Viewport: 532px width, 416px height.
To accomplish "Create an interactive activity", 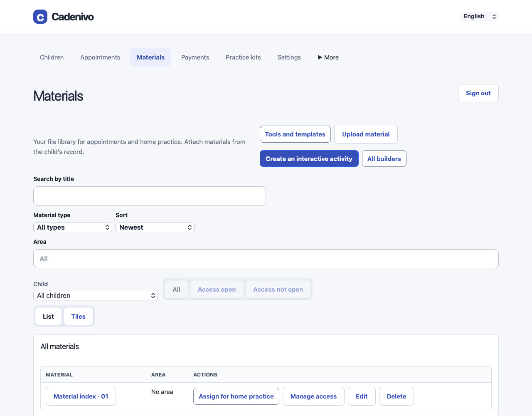I will click(x=309, y=158).
